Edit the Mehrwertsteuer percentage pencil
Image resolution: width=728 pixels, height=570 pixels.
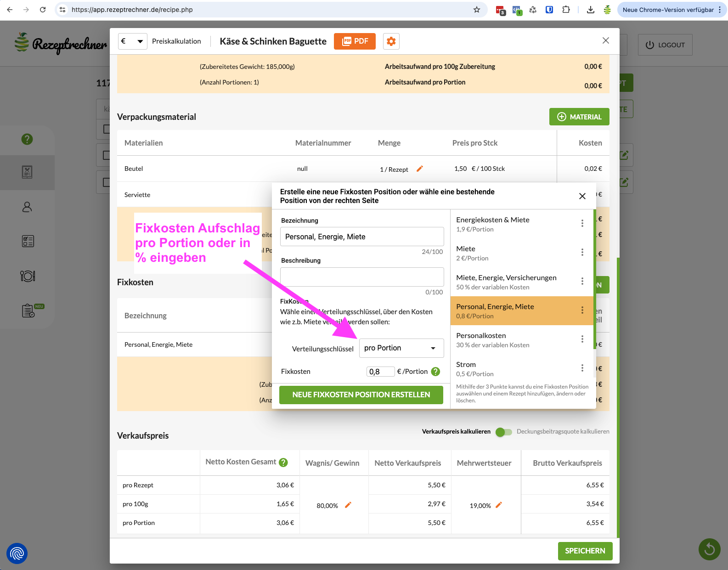(499, 505)
